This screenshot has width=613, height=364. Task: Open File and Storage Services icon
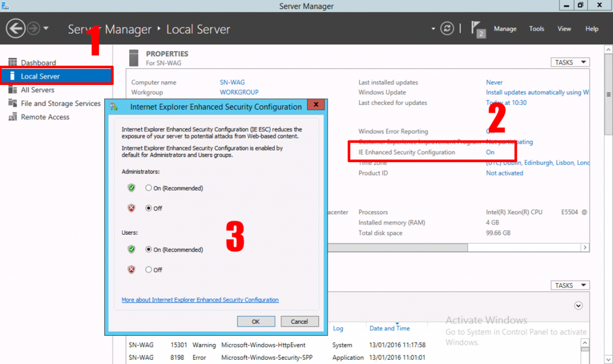[x=13, y=104]
